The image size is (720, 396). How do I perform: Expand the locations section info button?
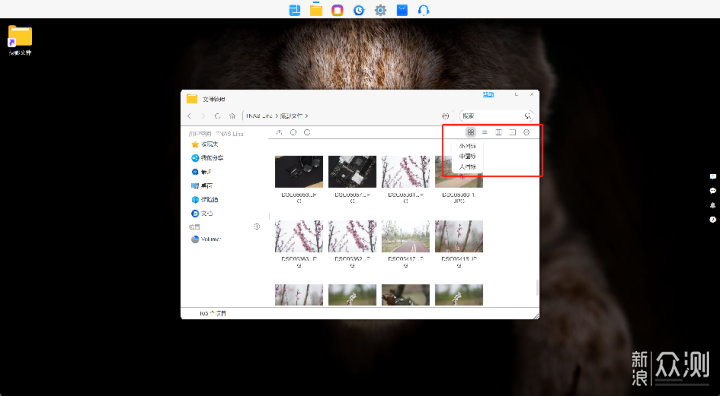pos(257,226)
